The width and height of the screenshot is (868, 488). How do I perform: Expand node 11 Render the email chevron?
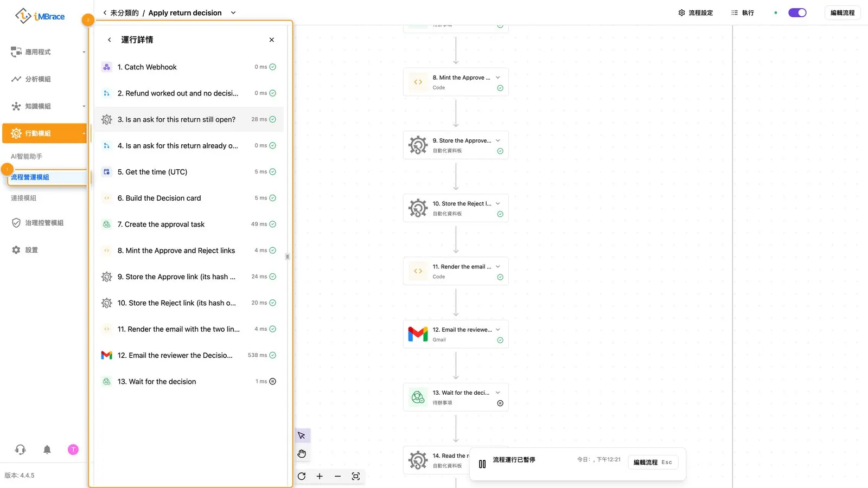point(498,266)
